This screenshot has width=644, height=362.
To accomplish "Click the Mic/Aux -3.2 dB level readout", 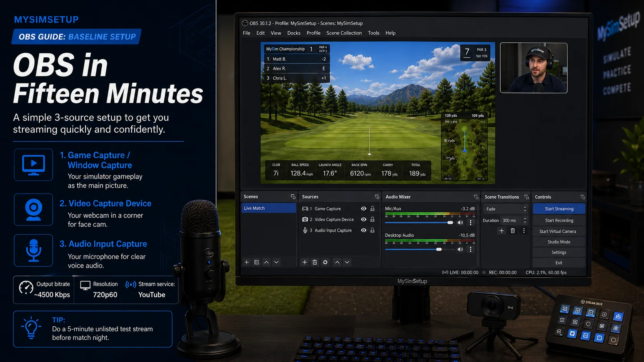I will point(468,209).
